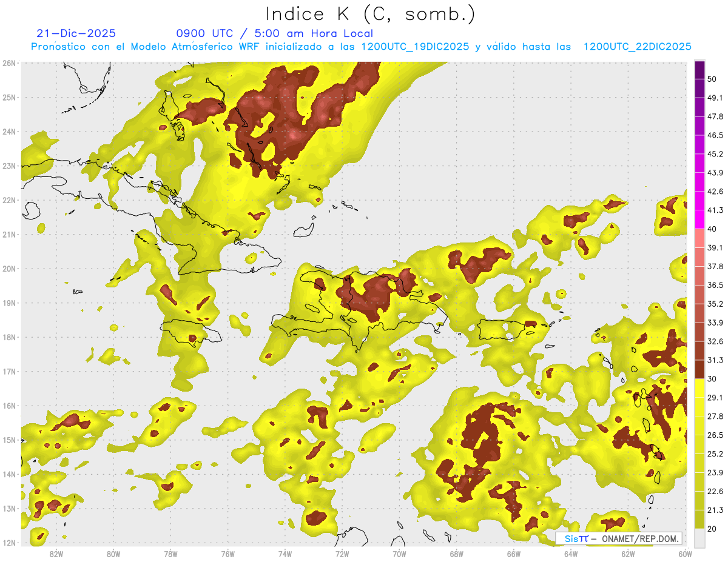This screenshot has height=562, width=728.
Task: Click the colorbar value '33.9'
Action: [x=715, y=323]
